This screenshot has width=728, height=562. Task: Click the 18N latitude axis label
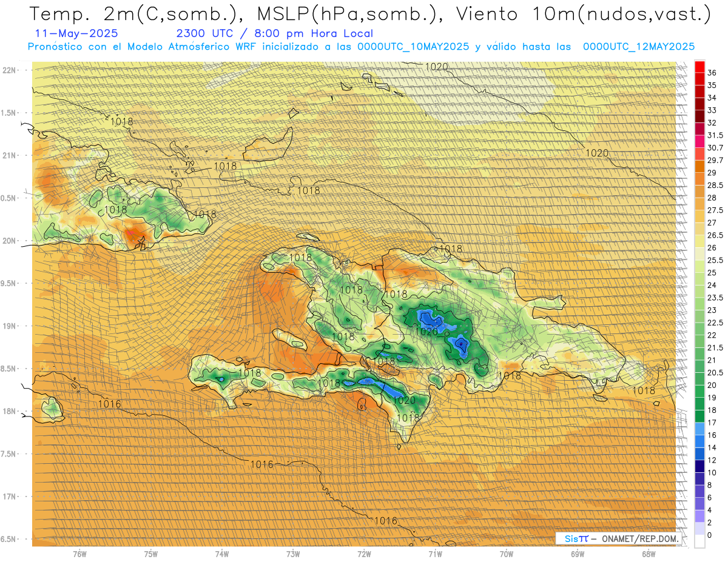click(9, 411)
